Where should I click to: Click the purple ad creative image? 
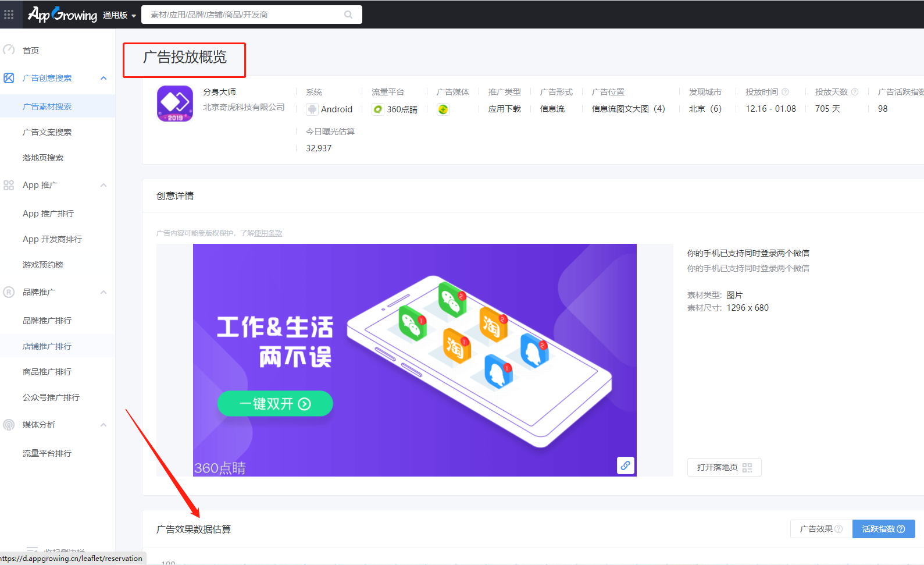click(x=415, y=360)
